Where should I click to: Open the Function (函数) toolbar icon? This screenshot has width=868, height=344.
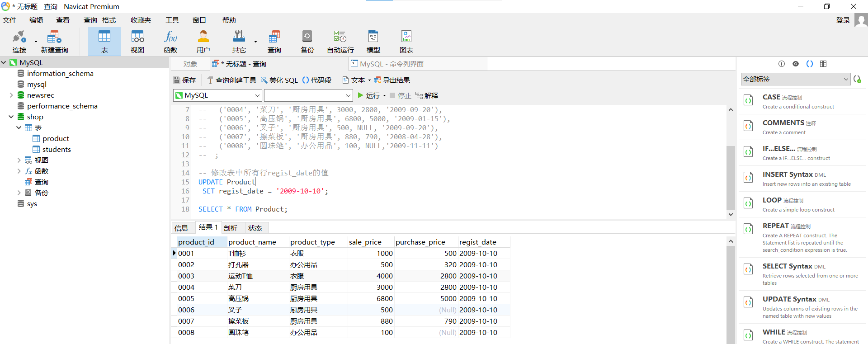tap(170, 42)
